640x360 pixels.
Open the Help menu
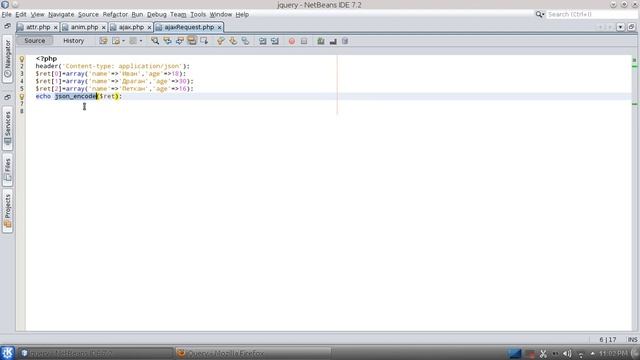[x=242, y=14]
